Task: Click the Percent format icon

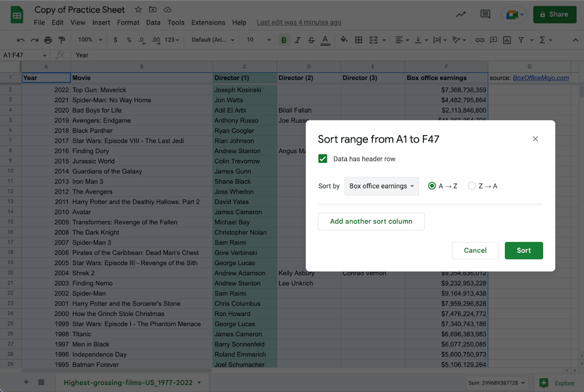Action: pos(129,39)
